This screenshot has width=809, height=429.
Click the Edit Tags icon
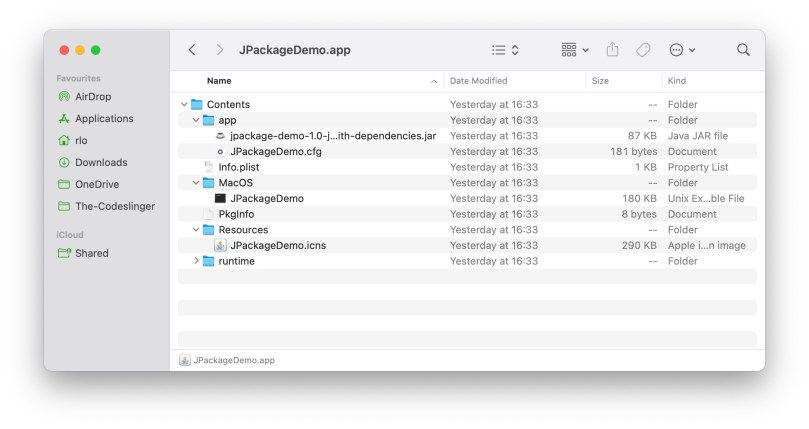click(643, 50)
